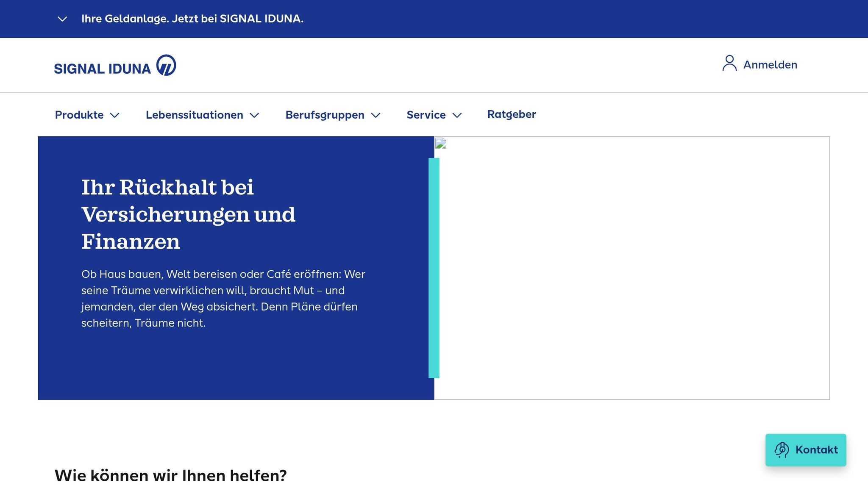Open the Produkte dropdown
Screen dimensions: 868x488
point(87,114)
